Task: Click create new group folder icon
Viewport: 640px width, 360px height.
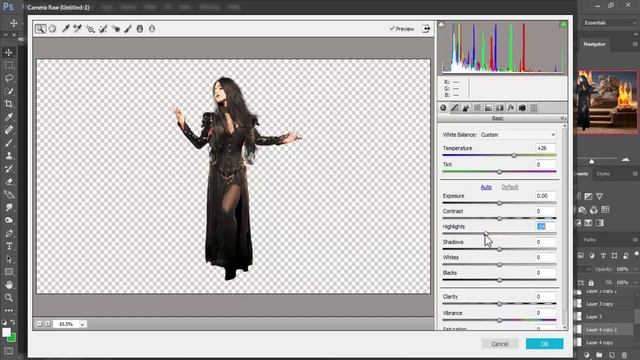Action: click(x=599, y=355)
